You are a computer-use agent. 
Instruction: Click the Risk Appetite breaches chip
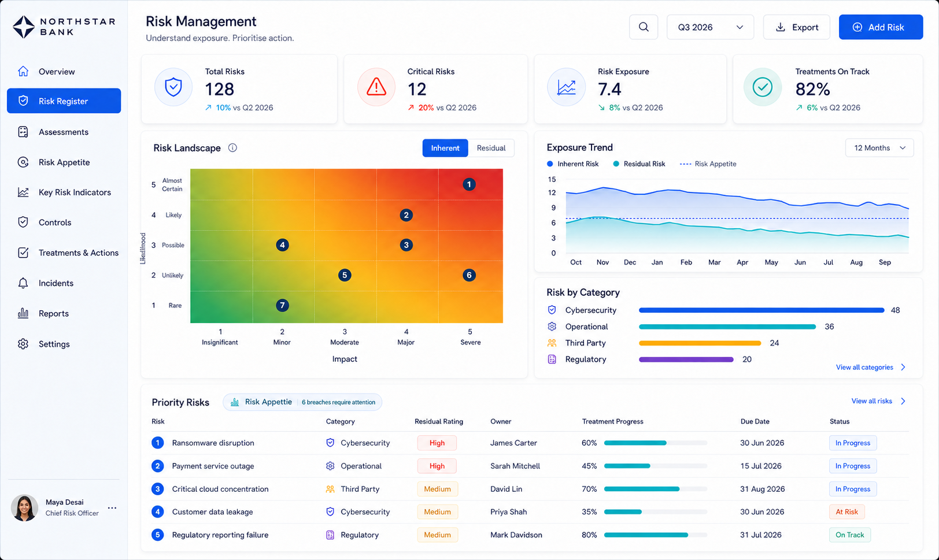(302, 402)
